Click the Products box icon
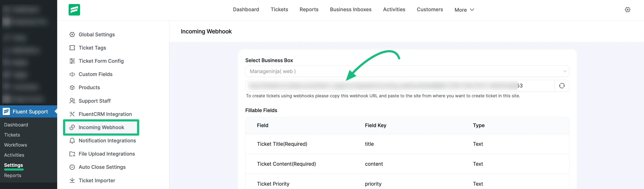This screenshot has width=644, height=189. 72,87
